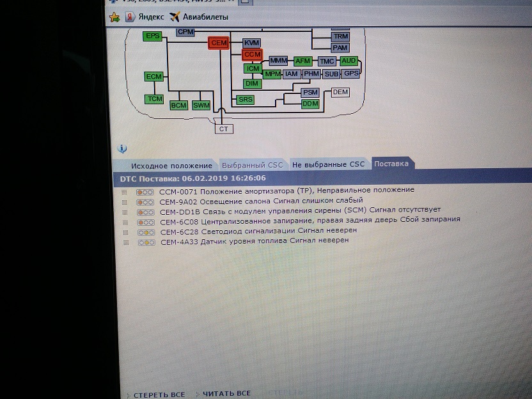Switch to Выбранный CSC tab
Screen dimensions: 532x399
coord(253,165)
